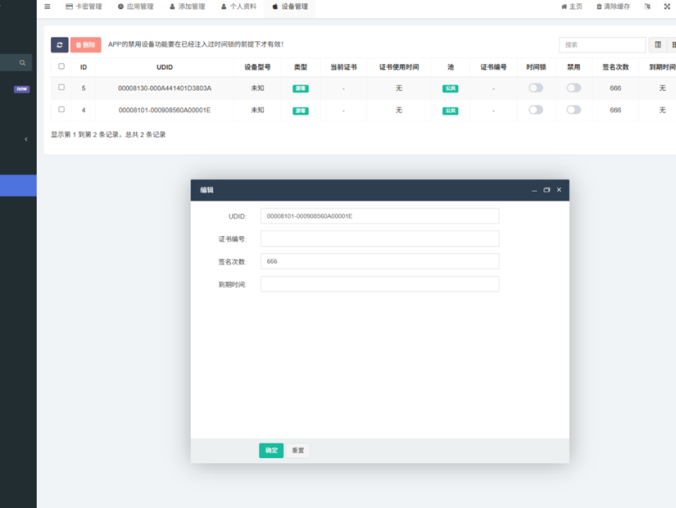The image size is (676, 508).
Task: Collapse the sidebar using the left chevron
Action: coord(26,139)
